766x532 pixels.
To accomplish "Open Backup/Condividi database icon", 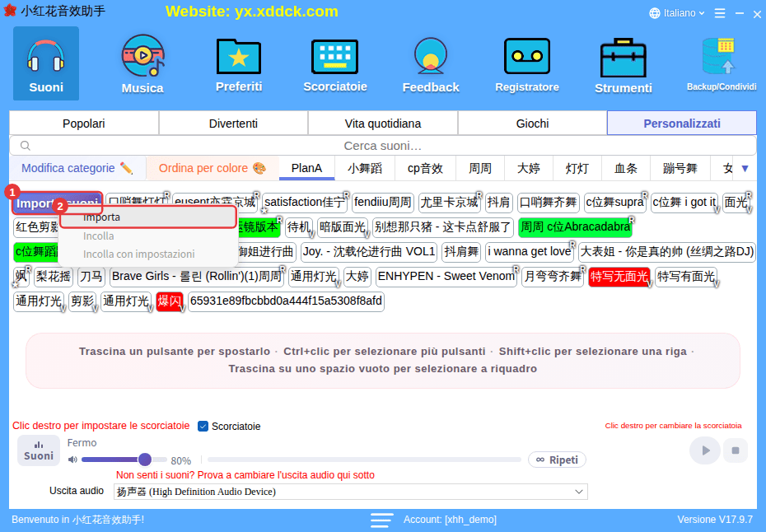I will pyautogui.click(x=721, y=63).
